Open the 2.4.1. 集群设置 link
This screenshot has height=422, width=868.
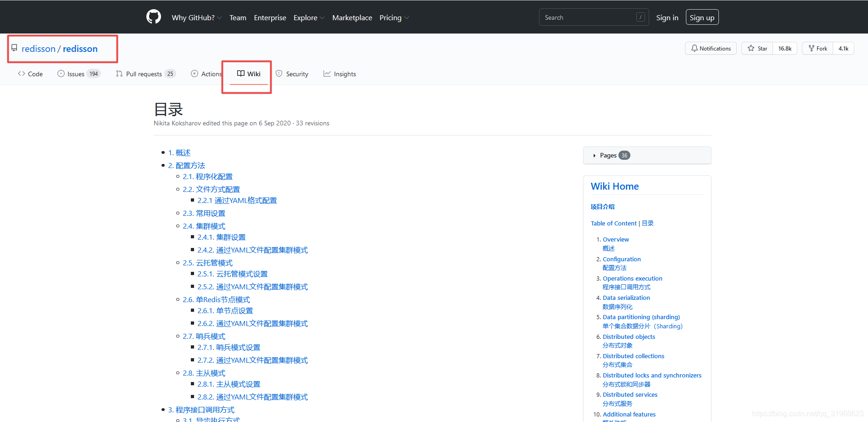click(222, 237)
